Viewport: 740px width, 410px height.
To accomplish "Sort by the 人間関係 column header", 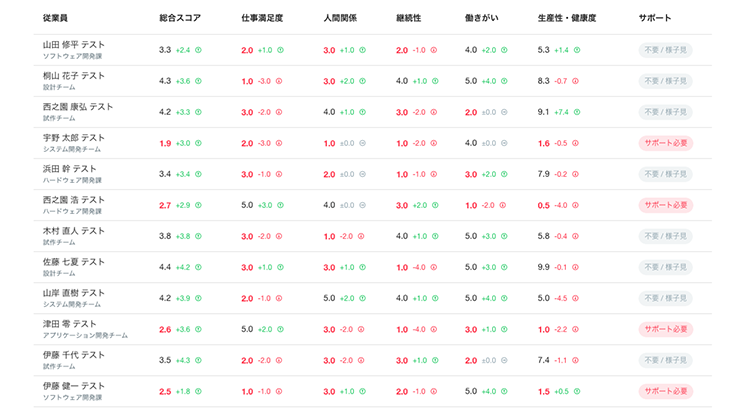I will point(340,18).
